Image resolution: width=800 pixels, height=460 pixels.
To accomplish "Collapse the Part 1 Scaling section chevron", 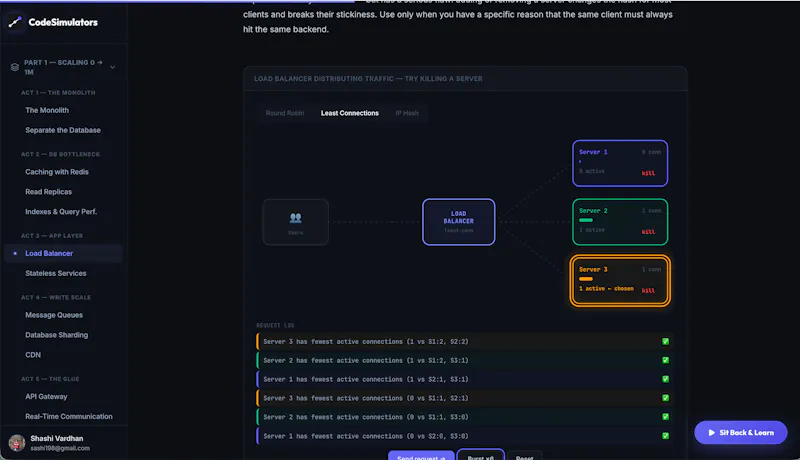I will tap(112, 67).
